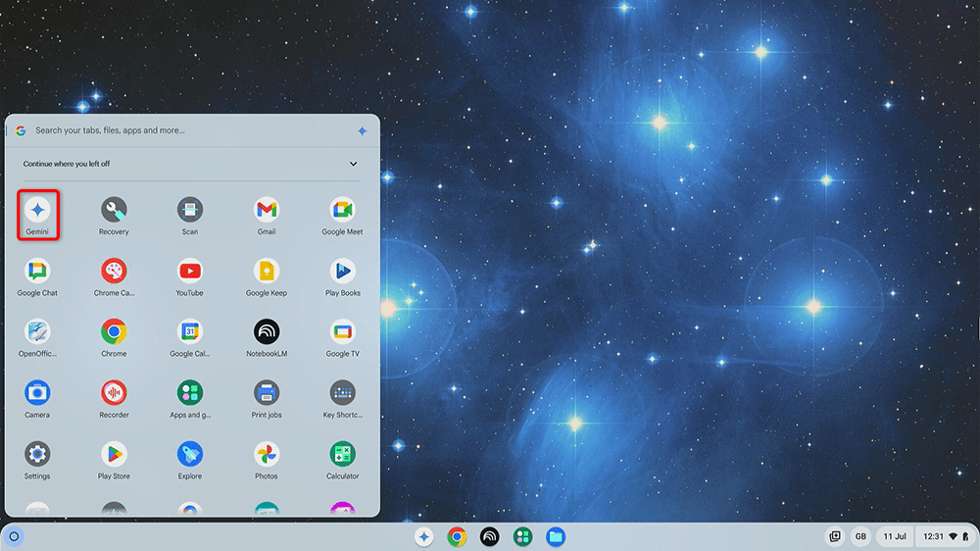Launch the Recorder app
Viewport: 980px width, 551px height.
[114, 399]
